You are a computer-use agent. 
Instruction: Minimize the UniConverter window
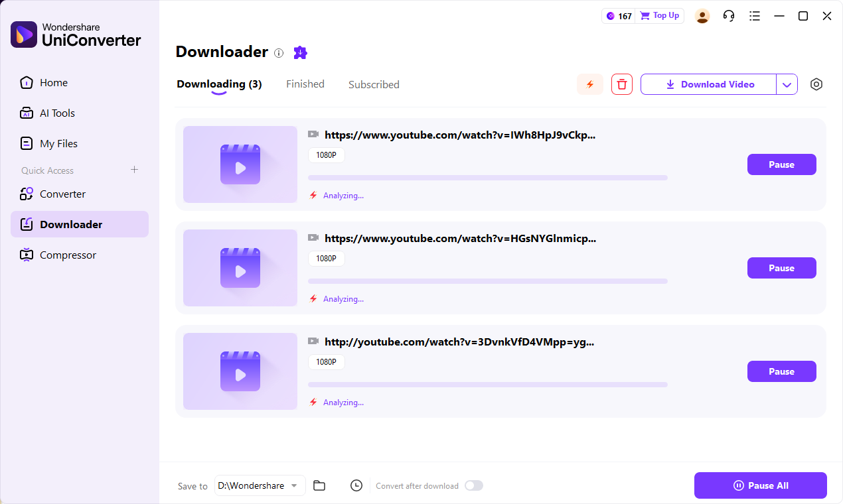pos(779,16)
